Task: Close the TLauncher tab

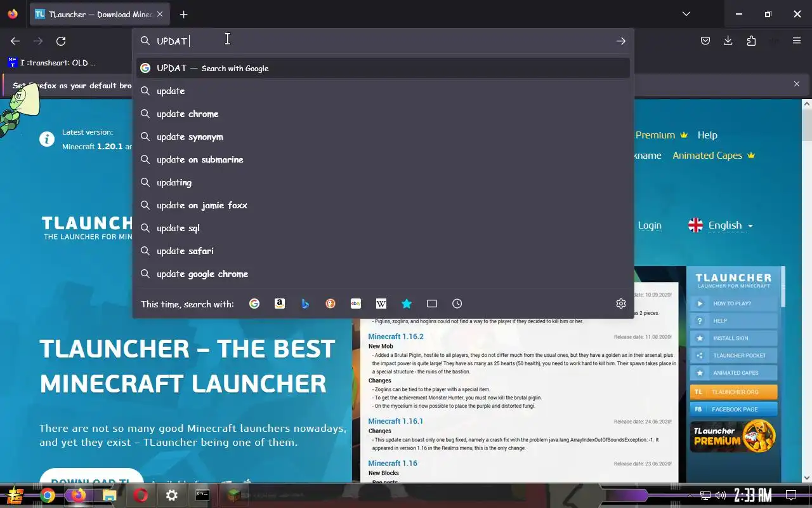Action: pyautogui.click(x=159, y=14)
